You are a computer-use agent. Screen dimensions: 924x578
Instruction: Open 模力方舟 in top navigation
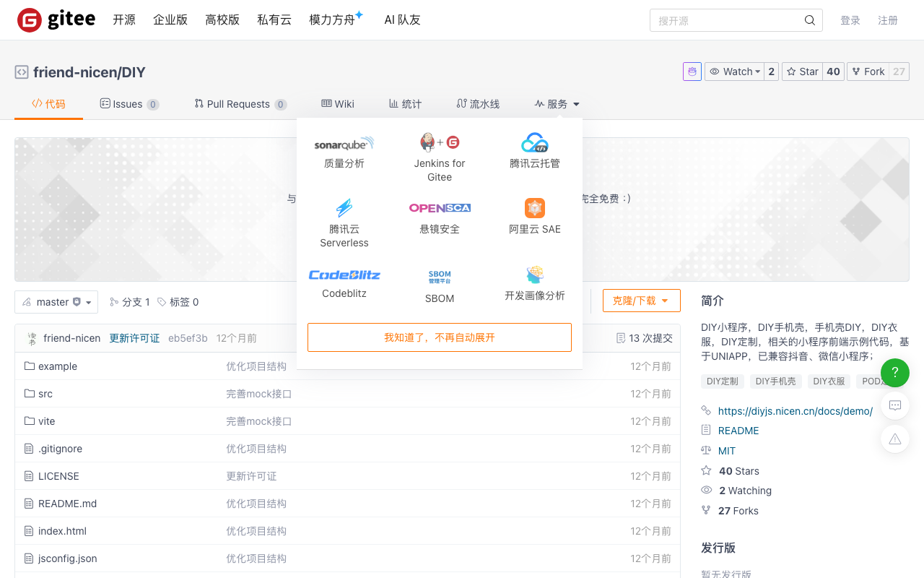pyautogui.click(x=336, y=20)
